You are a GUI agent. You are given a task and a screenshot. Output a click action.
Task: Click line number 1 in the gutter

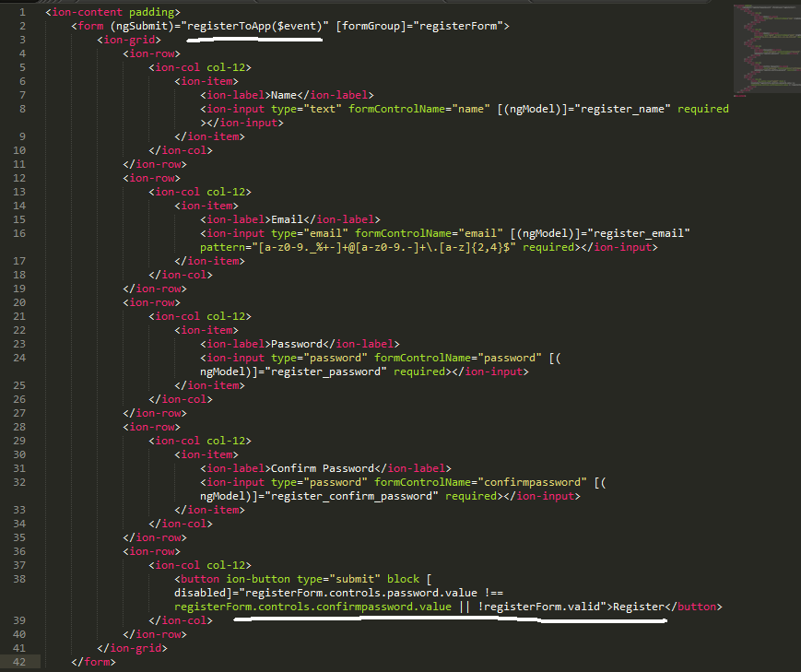(x=21, y=12)
